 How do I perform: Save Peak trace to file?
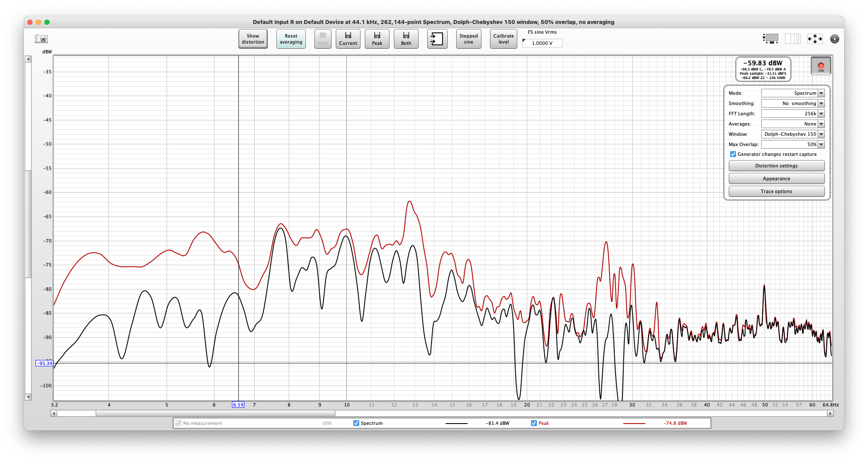point(377,39)
